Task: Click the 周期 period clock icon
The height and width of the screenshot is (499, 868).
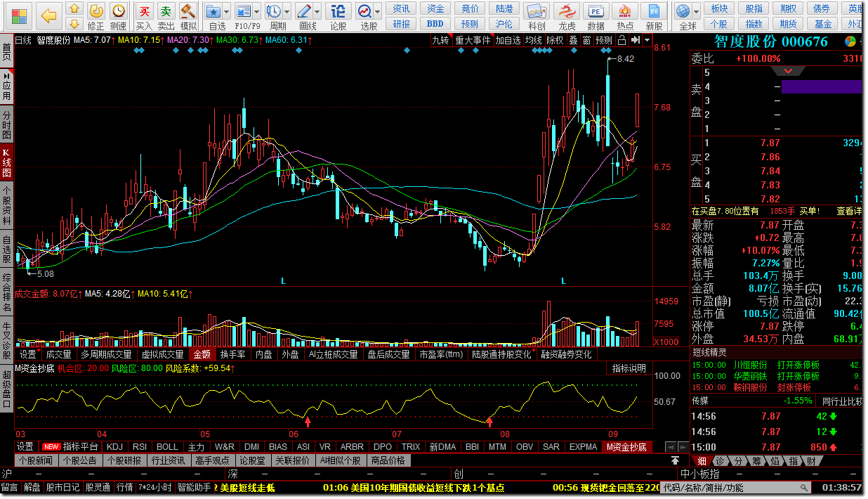Action: tap(273, 11)
